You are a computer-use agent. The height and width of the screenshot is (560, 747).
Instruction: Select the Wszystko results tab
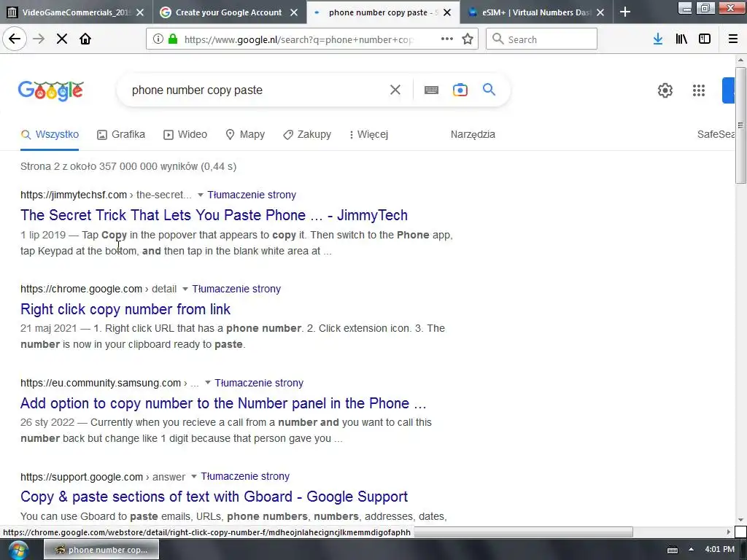[50, 134]
